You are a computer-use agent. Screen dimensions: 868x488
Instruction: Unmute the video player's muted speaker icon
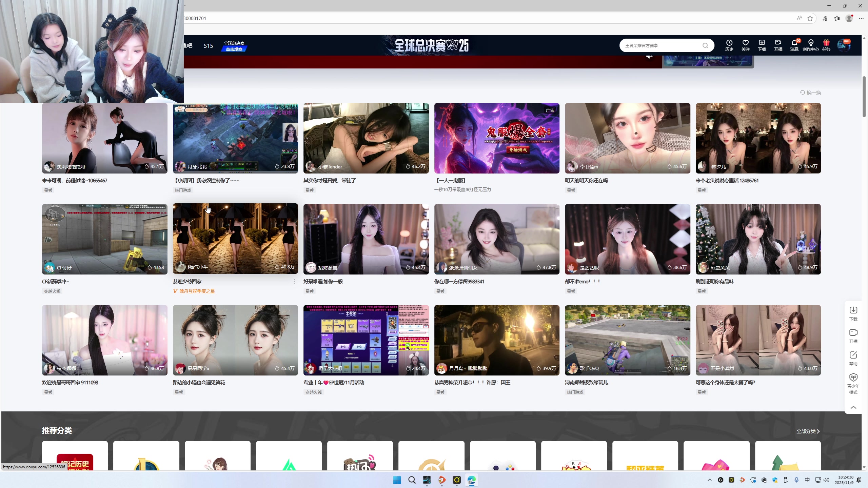click(x=649, y=57)
